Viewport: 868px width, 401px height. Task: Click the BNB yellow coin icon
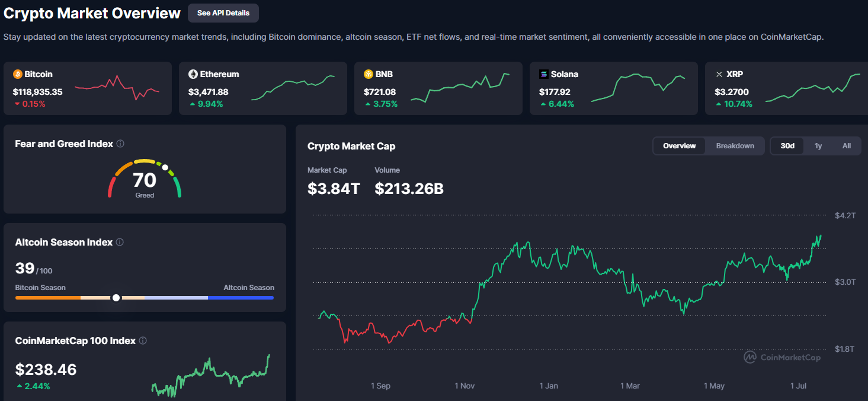point(368,74)
